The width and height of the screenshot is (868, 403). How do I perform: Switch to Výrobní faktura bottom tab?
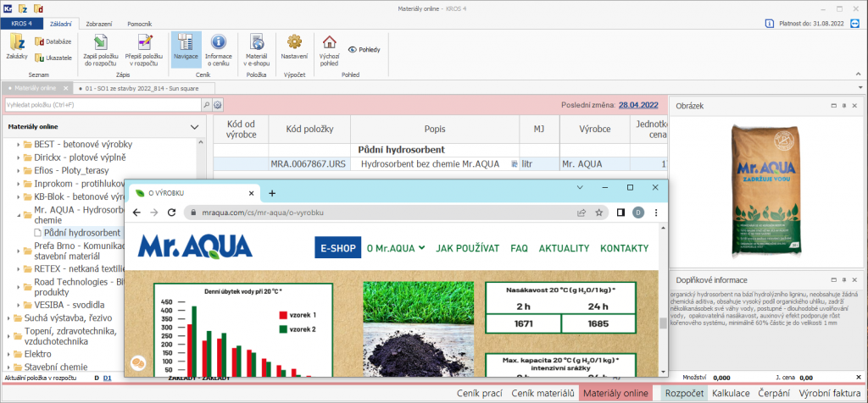(x=830, y=393)
